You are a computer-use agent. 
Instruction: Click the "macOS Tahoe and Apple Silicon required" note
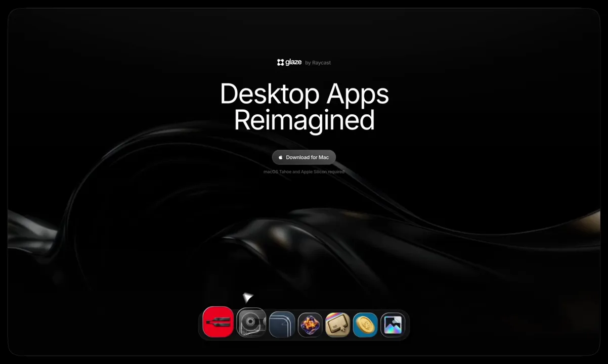(x=304, y=172)
